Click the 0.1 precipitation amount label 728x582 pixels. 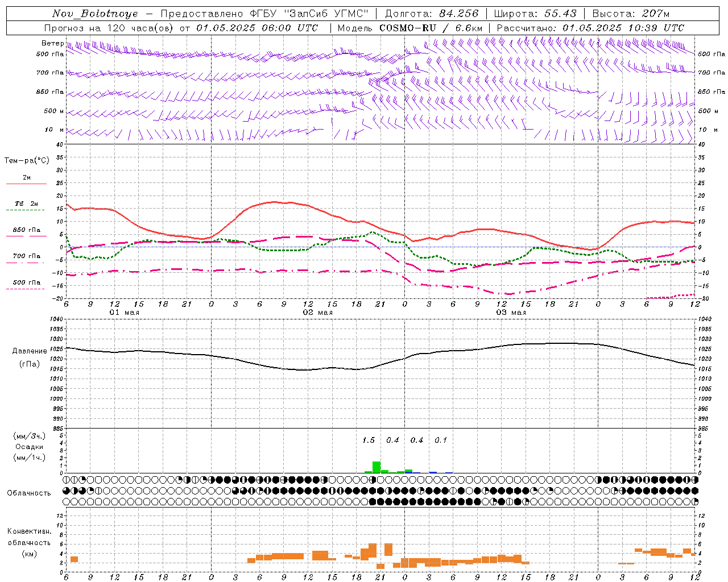(x=441, y=440)
